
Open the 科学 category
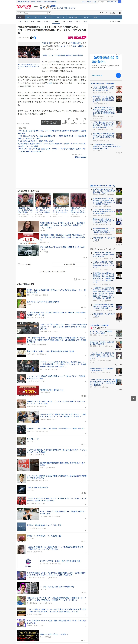coord(71,21)
